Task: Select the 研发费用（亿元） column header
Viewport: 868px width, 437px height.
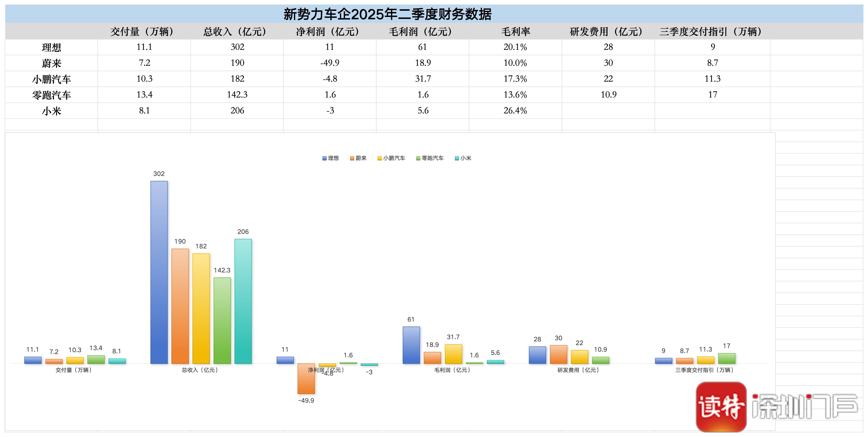Action: coord(608,31)
